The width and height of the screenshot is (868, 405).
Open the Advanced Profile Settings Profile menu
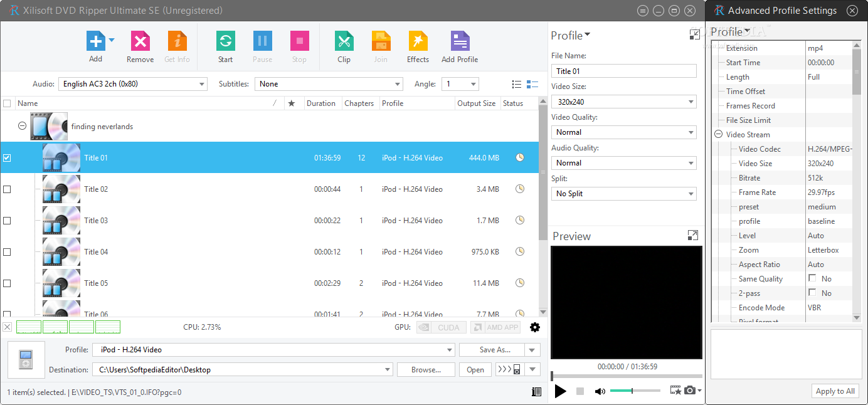[x=730, y=32]
